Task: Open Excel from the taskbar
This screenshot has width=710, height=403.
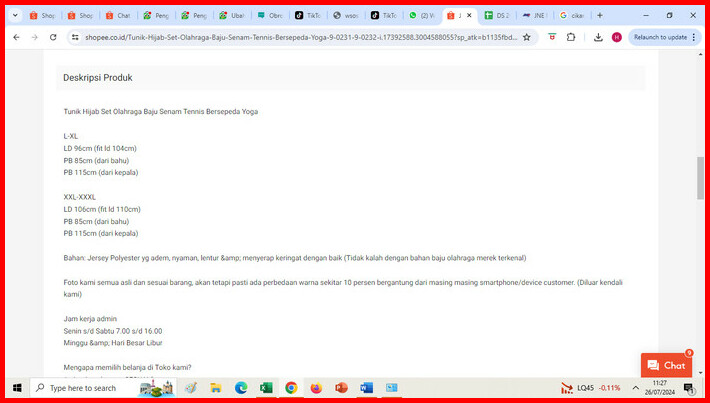Action: [x=267, y=388]
